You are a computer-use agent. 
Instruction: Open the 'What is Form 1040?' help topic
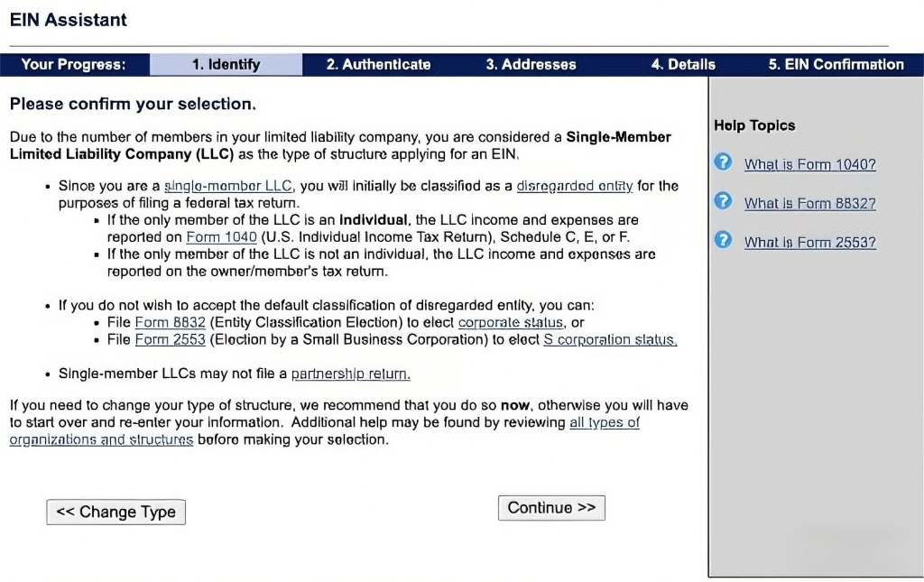[x=809, y=164]
